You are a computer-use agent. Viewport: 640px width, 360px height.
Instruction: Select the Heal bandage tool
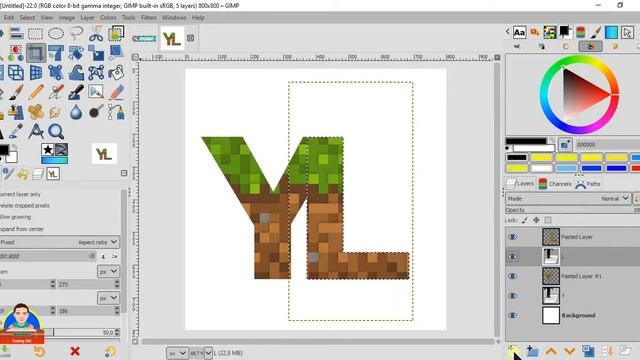point(36,112)
